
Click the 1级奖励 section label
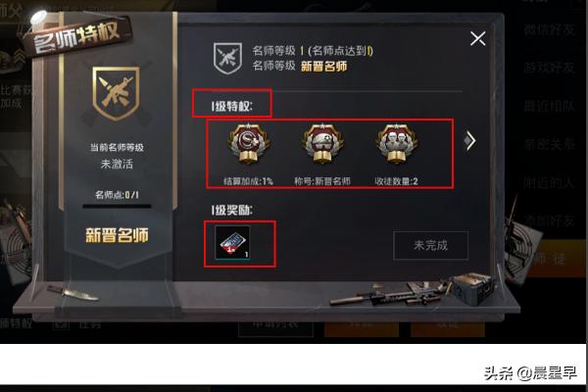tap(231, 210)
